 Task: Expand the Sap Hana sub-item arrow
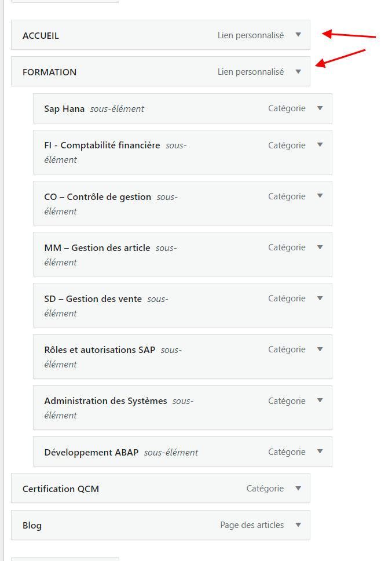coord(320,108)
